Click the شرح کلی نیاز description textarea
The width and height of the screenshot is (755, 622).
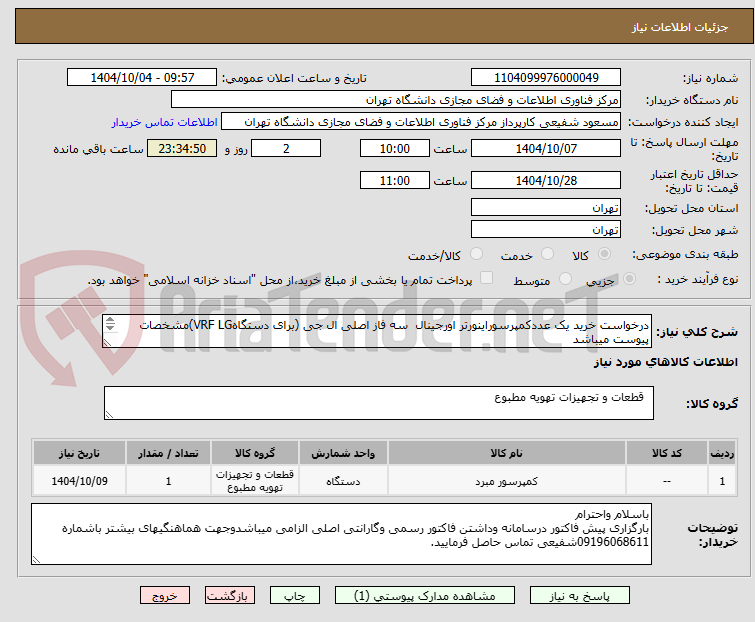click(x=377, y=331)
